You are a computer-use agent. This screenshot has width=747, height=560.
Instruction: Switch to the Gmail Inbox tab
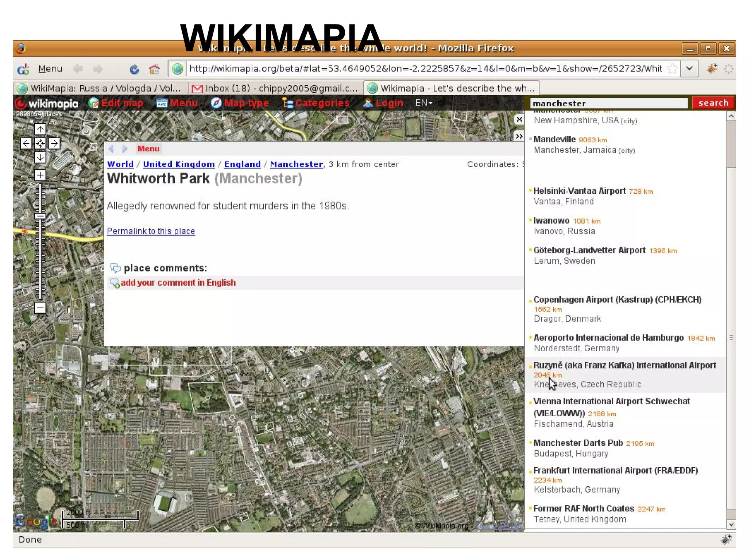(276, 88)
